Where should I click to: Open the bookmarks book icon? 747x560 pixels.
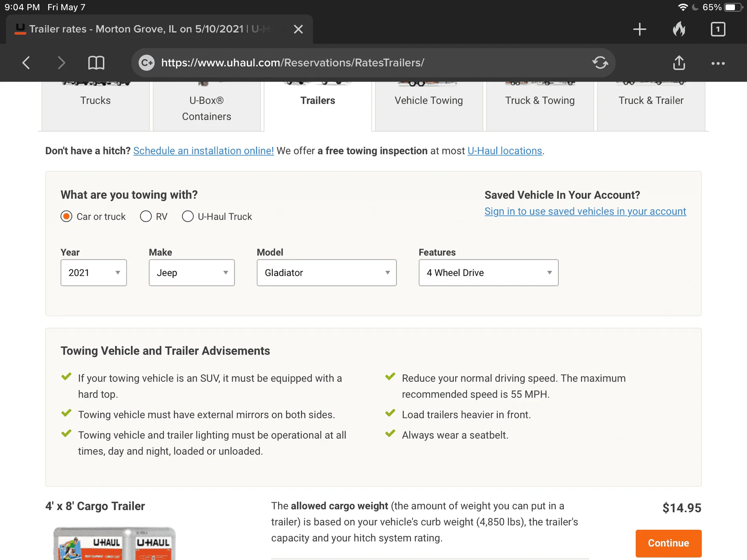[x=96, y=62]
